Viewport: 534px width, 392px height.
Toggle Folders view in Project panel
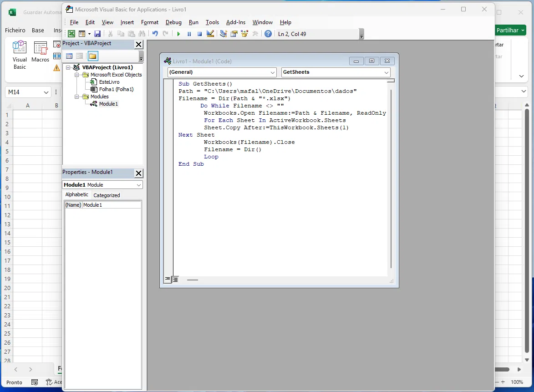tap(93, 56)
